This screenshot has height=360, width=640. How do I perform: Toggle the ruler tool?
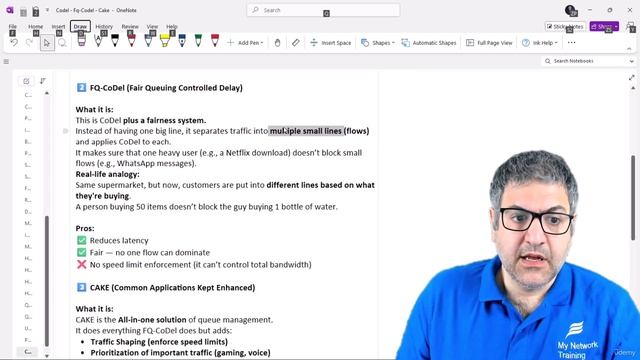296,42
